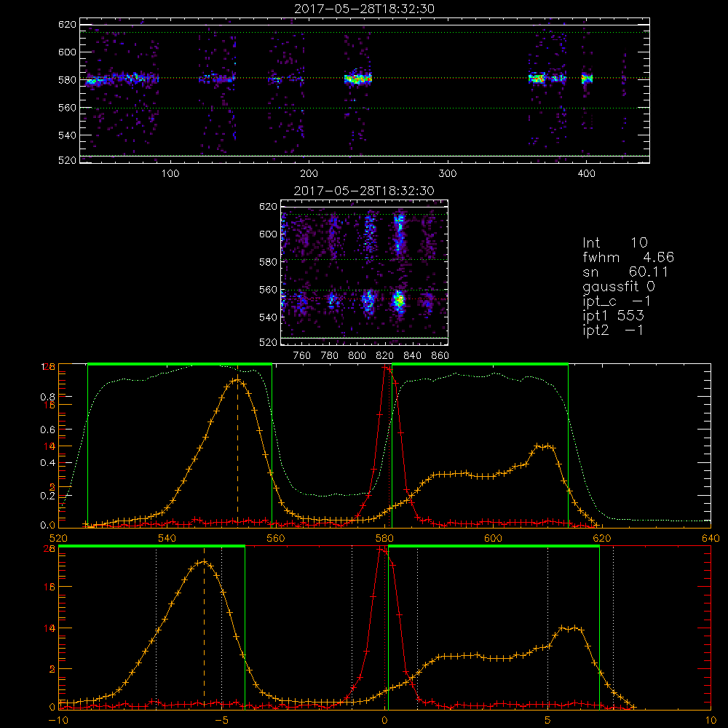Click the "Int 10" readout text

tap(614, 242)
